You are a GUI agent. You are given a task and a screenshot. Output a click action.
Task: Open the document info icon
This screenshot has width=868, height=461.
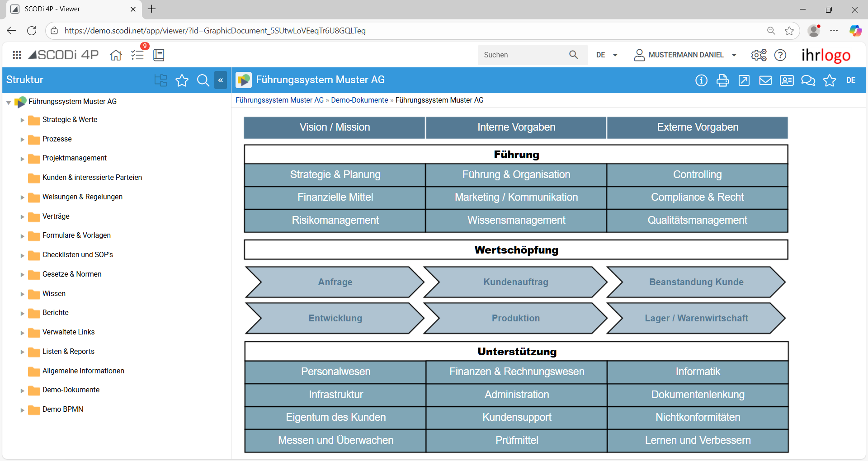click(x=701, y=80)
